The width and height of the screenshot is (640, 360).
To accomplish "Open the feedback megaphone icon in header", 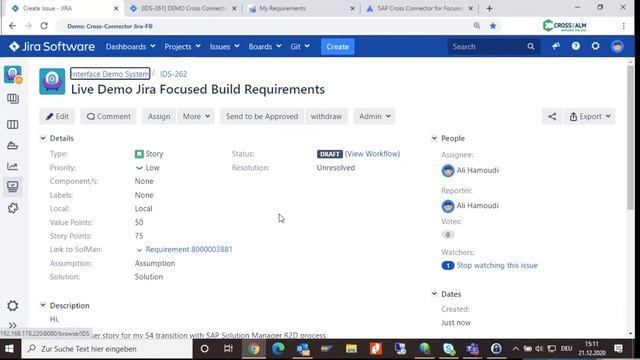I will point(556,46).
